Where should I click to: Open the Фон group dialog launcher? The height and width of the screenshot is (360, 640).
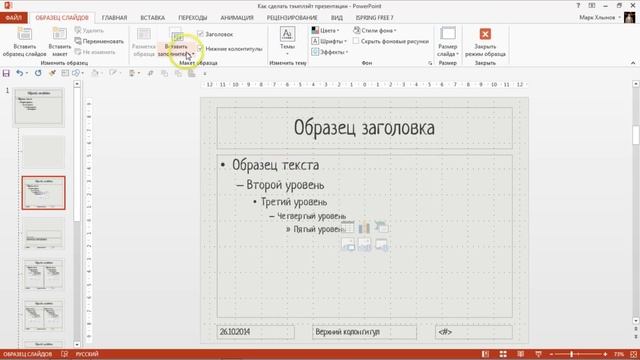tap(430, 63)
